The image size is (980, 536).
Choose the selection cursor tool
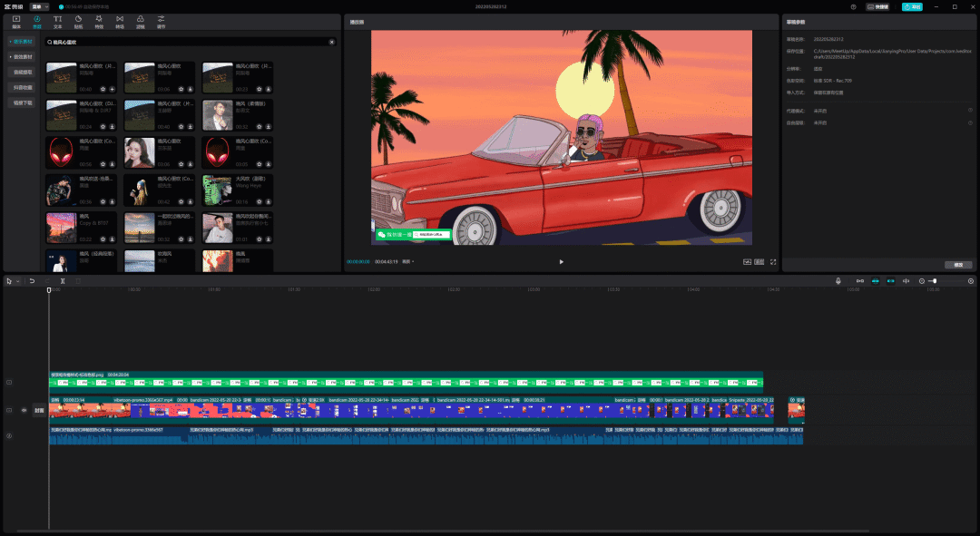tap(9, 281)
